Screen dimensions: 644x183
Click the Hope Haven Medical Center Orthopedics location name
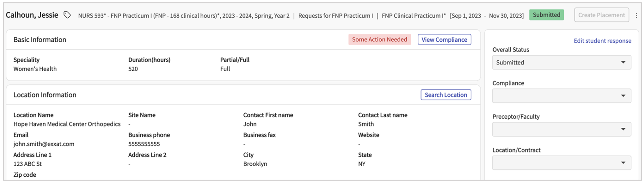pos(67,124)
